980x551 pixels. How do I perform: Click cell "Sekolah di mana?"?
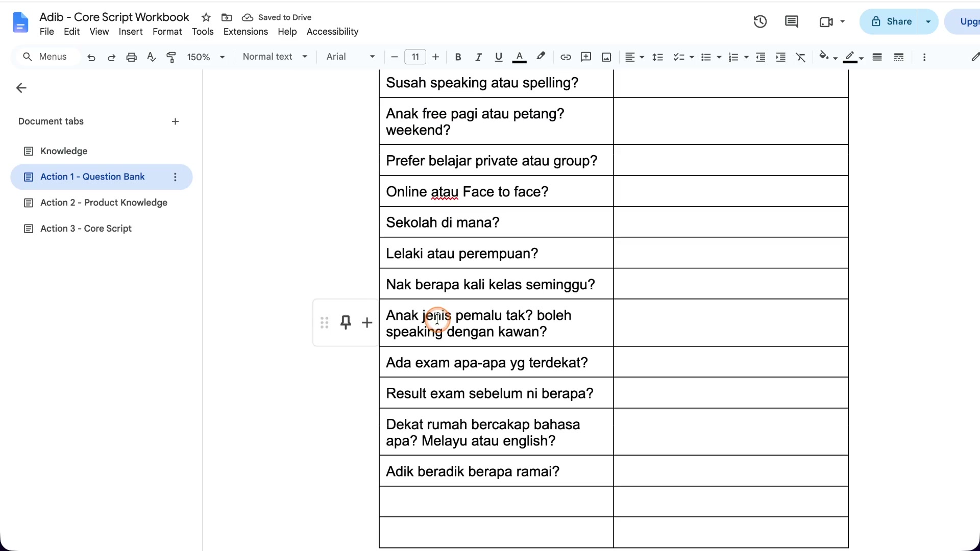pyautogui.click(x=496, y=222)
